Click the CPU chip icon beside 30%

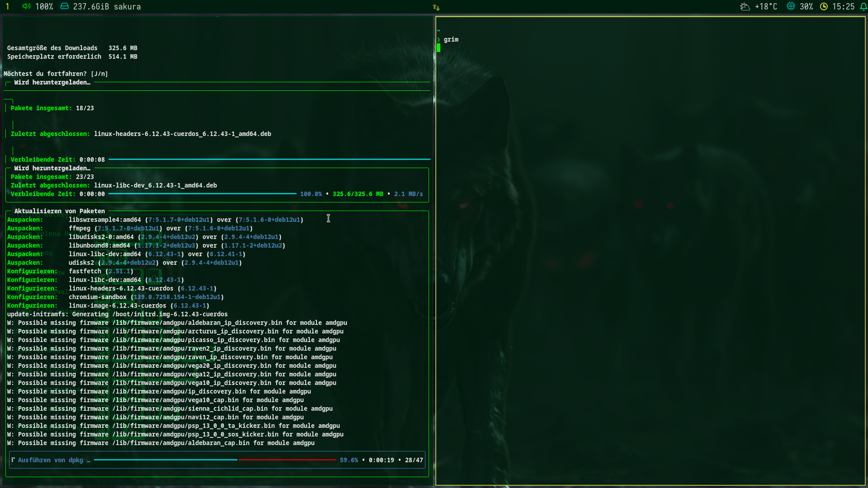point(791,6)
